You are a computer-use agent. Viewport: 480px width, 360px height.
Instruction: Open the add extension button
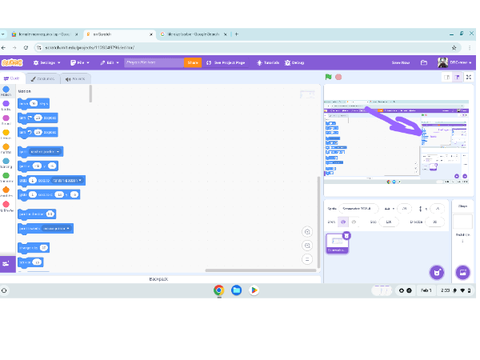click(x=6, y=264)
